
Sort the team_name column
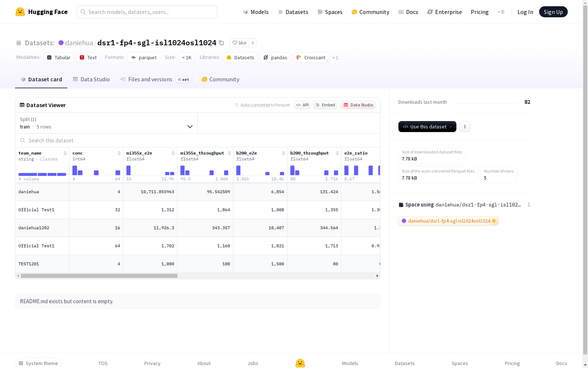65,153
